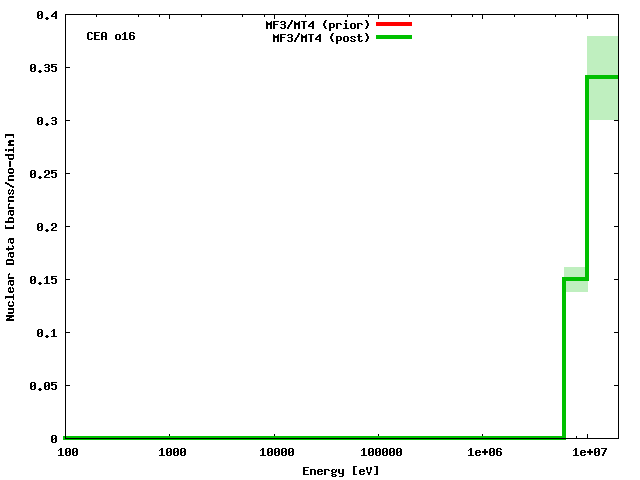
Task: Click the Nuclear Data y-axis title
Action: coord(12,226)
